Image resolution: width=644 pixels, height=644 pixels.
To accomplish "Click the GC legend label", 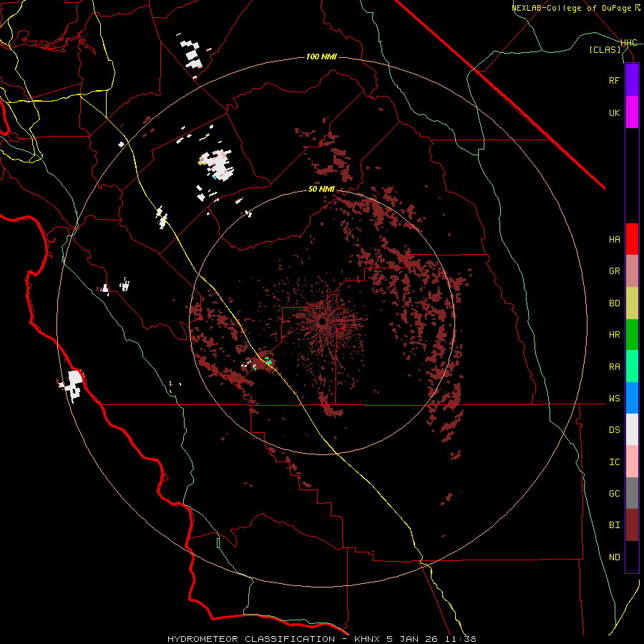I will tap(614, 493).
